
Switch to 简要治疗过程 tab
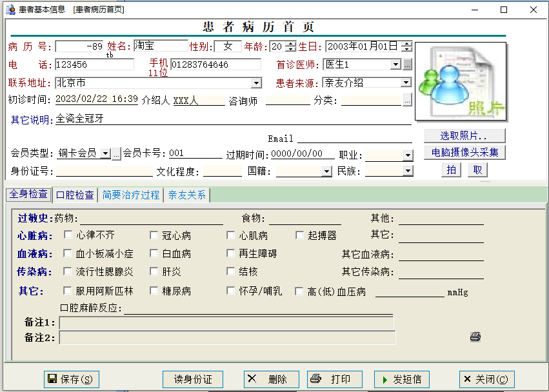coord(131,195)
